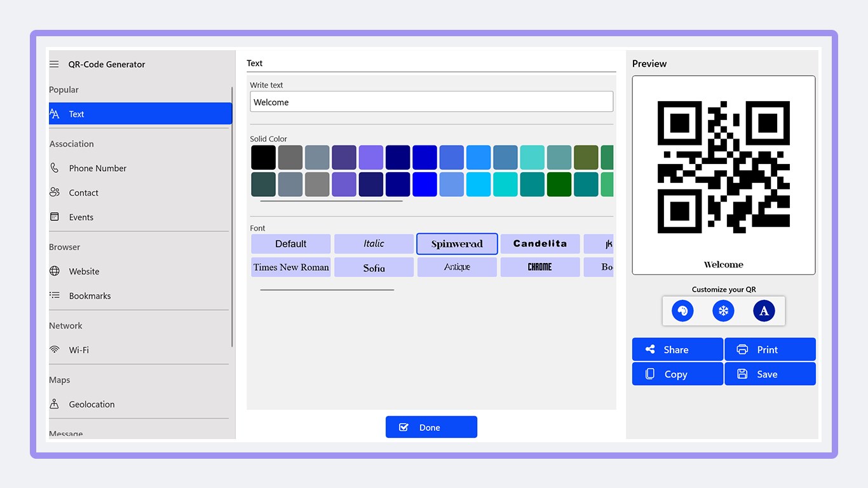Choose the Sofia font
This screenshot has height=488, width=868.
[374, 267]
